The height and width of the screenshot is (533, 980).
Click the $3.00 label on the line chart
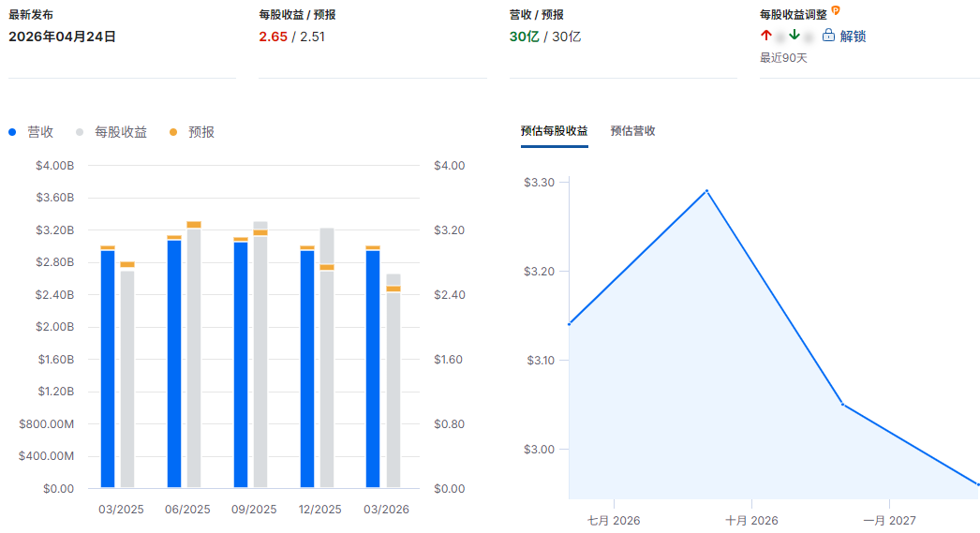tap(539, 450)
